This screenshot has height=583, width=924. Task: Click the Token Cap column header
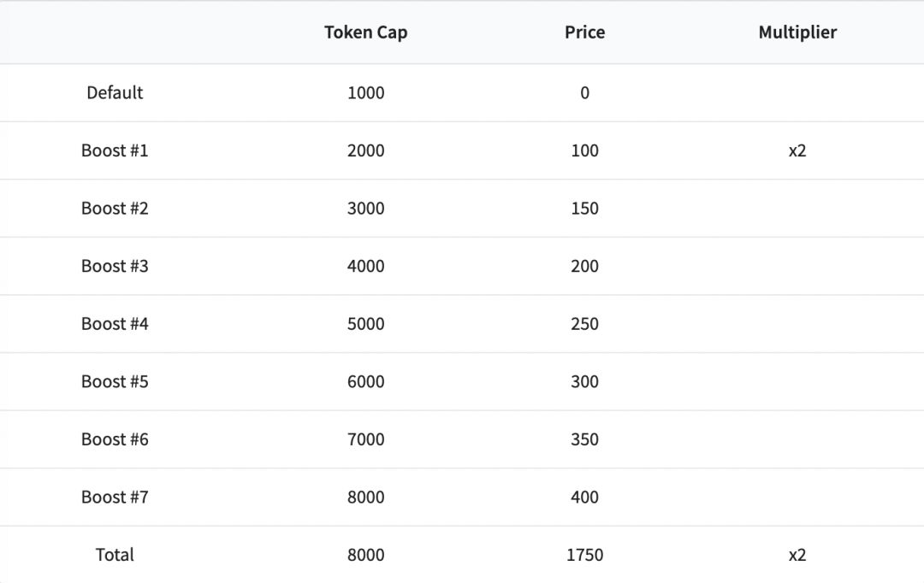(x=365, y=32)
